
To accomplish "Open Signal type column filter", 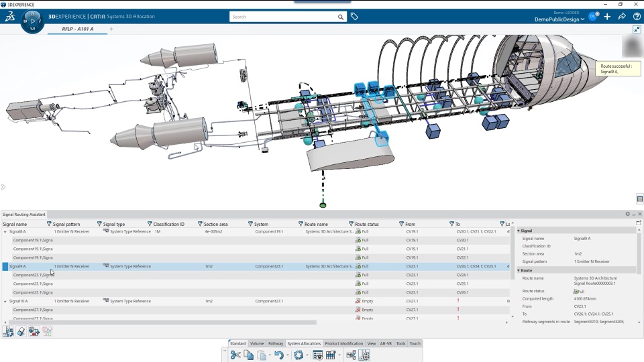I will pos(150,224).
